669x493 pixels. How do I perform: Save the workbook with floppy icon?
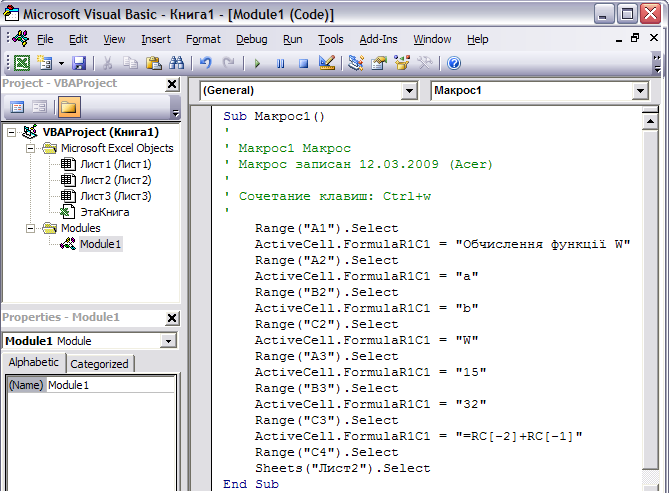[x=79, y=63]
